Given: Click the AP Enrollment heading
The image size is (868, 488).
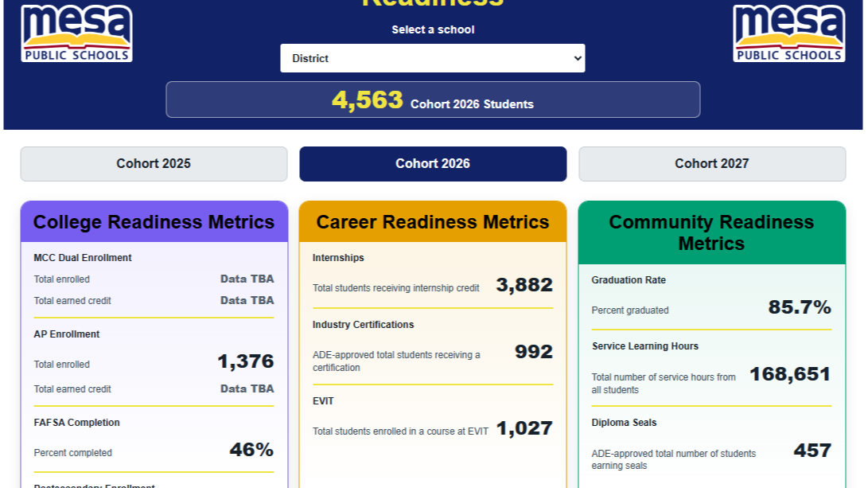Looking at the screenshot, I should click(x=66, y=334).
